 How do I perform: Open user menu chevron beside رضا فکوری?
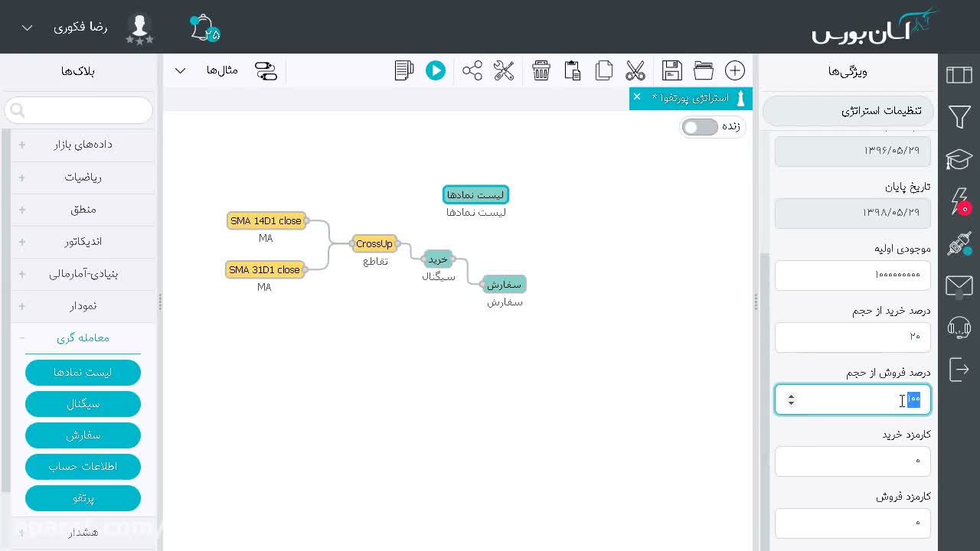point(27,28)
